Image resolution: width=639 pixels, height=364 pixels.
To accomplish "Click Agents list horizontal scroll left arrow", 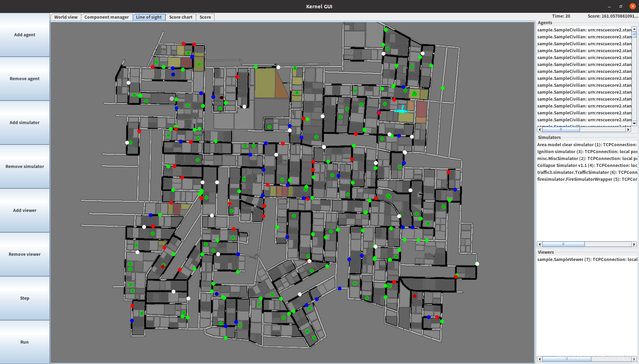I will click(x=540, y=130).
